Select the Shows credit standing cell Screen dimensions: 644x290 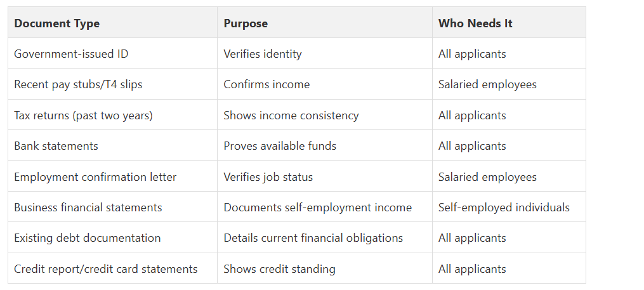point(279,269)
